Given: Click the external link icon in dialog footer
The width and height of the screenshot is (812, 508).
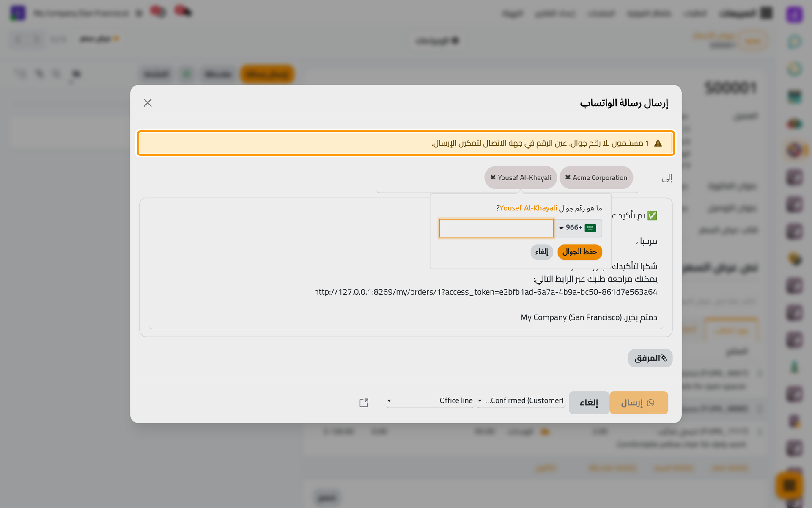Looking at the screenshot, I should (x=364, y=403).
